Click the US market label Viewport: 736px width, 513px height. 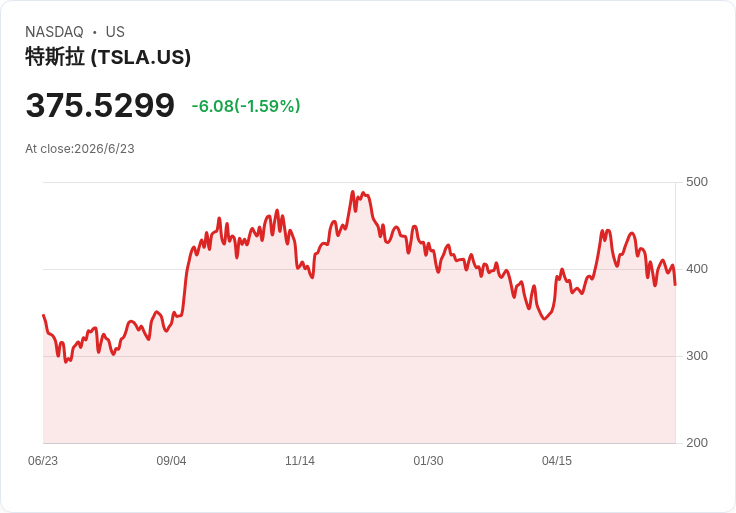115,32
